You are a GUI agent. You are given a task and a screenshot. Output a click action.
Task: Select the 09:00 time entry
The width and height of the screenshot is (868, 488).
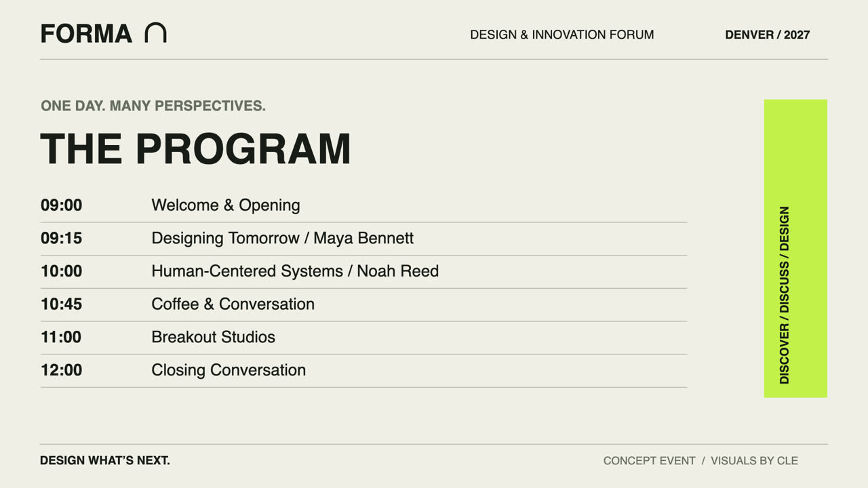(x=61, y=205)
